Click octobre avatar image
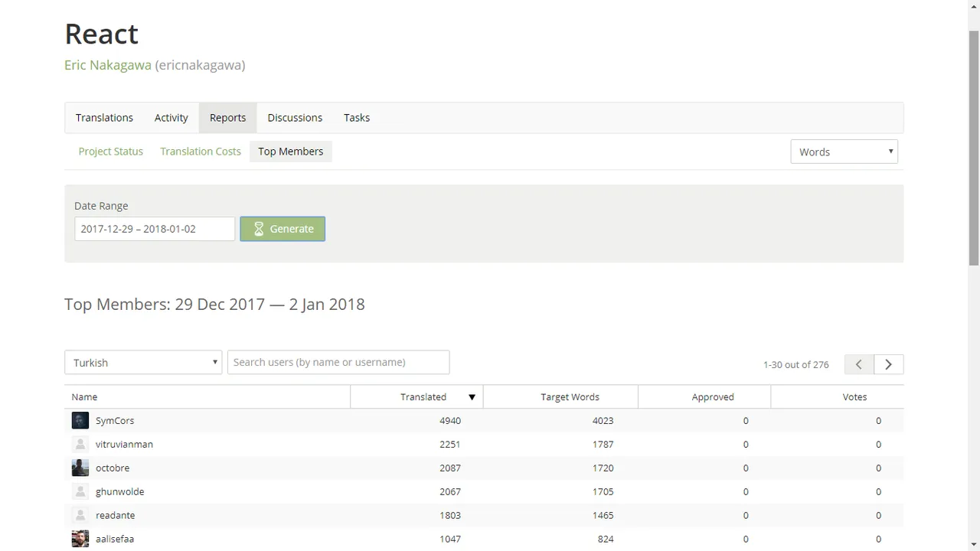Image resolution: width=980 pixels, height=551 pixels. 80,468
